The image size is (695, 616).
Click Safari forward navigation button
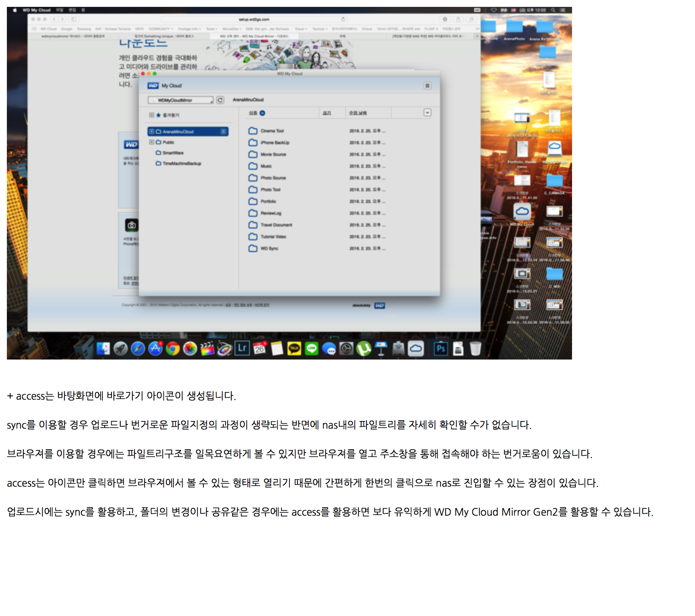62,19
